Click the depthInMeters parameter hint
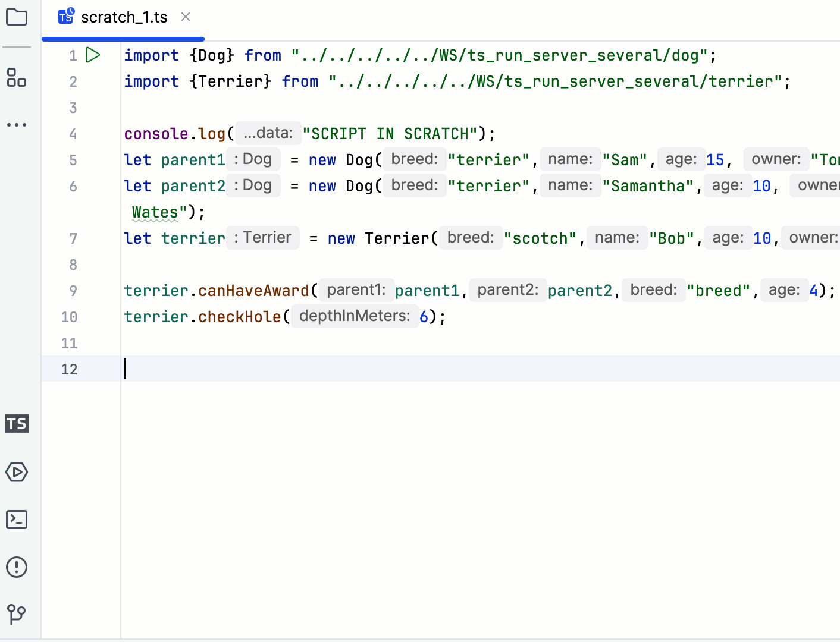This screenshot has height=642, width=840. click(x=355, y=316)
